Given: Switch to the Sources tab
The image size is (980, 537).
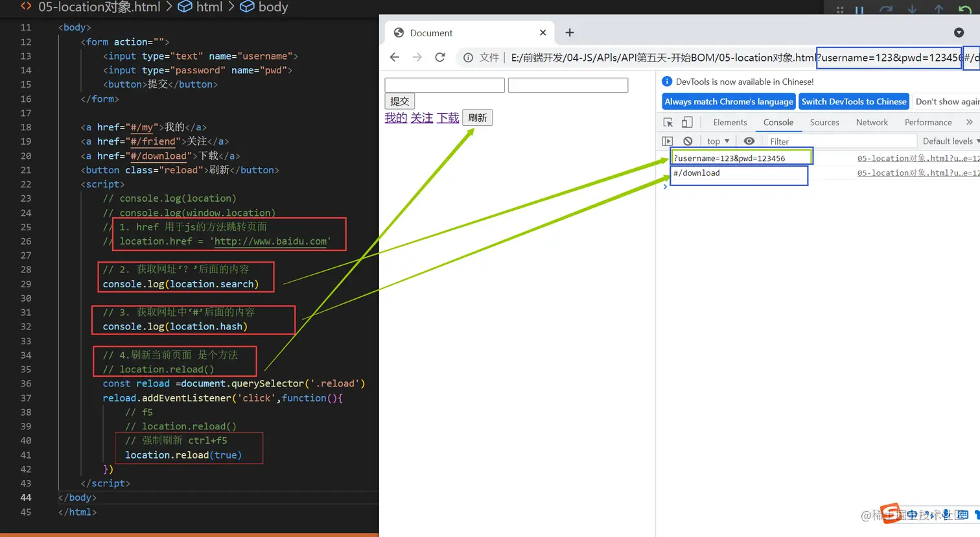Looking at the screenshot, I should pos(824,122).
